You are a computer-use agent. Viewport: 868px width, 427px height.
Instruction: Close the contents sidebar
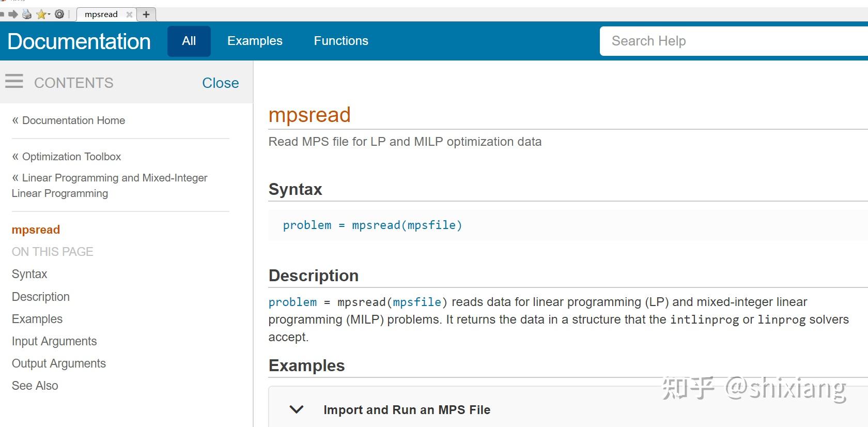click(x=220, y=83)
